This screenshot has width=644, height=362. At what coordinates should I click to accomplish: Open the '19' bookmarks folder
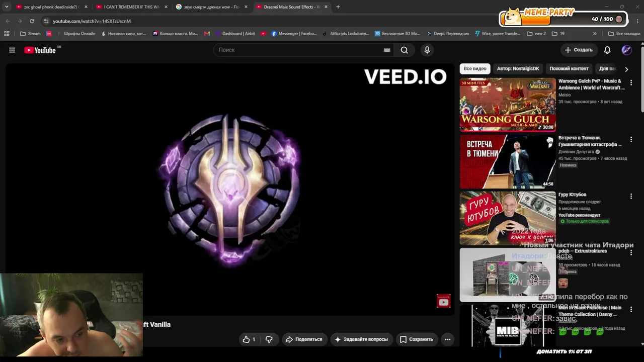[x=558, y=34]
